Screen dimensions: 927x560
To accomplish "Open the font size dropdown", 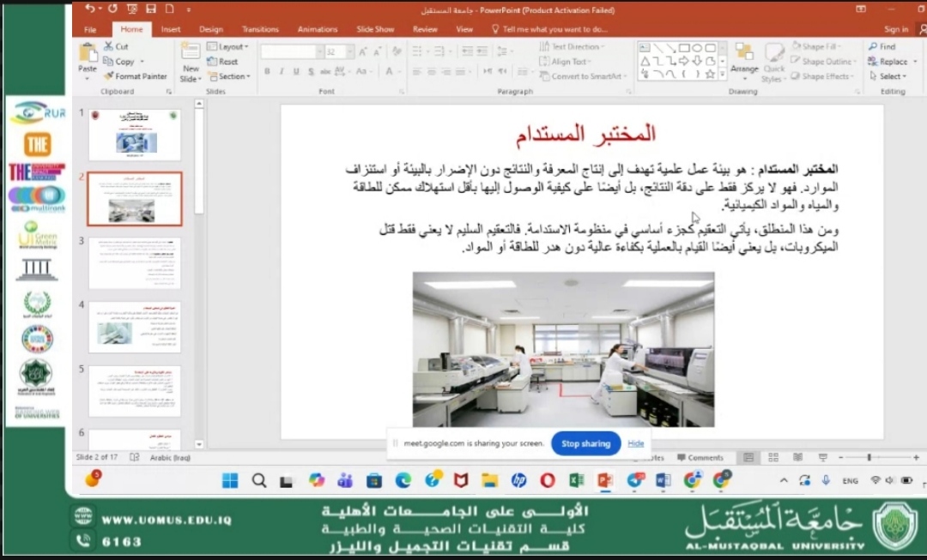I will tap(349, 52).
